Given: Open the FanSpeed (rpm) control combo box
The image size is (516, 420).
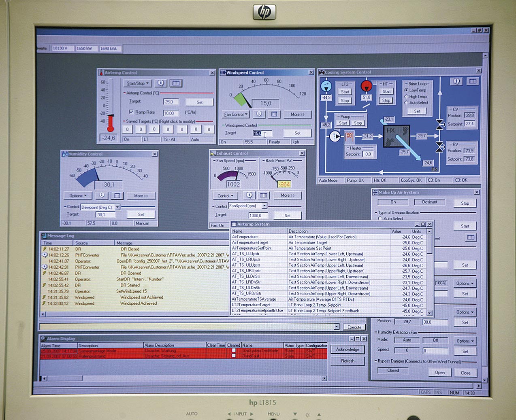Looking at the screenshot, I should point(247,206).
